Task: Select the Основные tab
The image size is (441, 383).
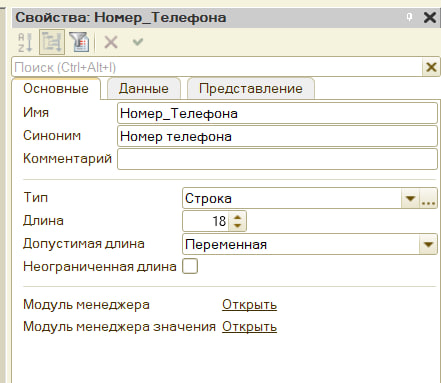Action: point(56,89)
